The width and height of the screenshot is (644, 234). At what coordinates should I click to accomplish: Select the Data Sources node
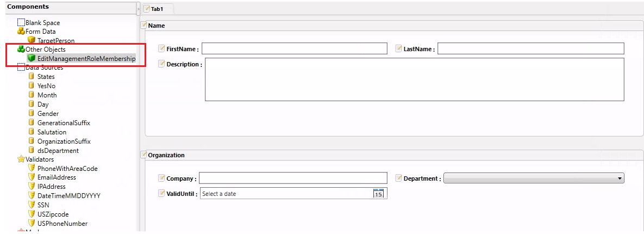45,67
